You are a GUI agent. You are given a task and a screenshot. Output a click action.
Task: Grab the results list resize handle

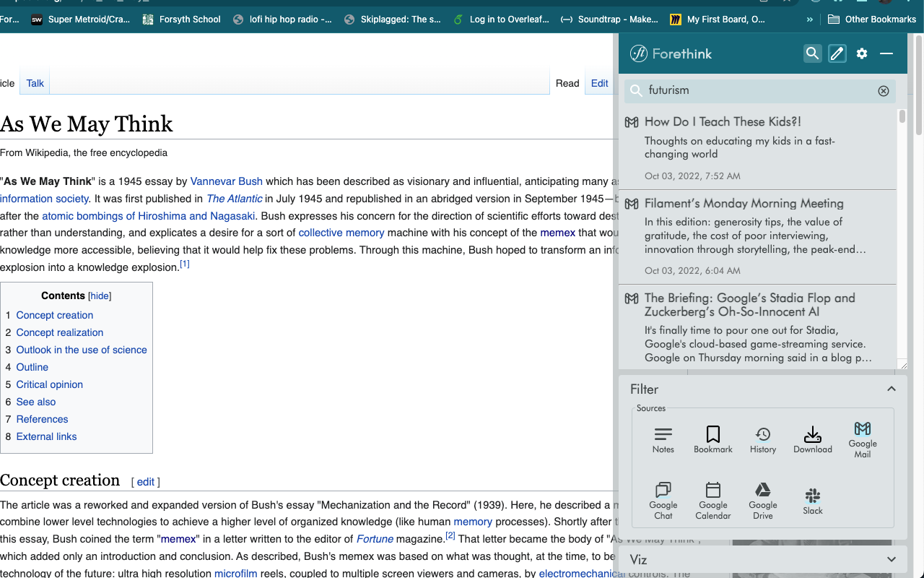click(902, 365)
